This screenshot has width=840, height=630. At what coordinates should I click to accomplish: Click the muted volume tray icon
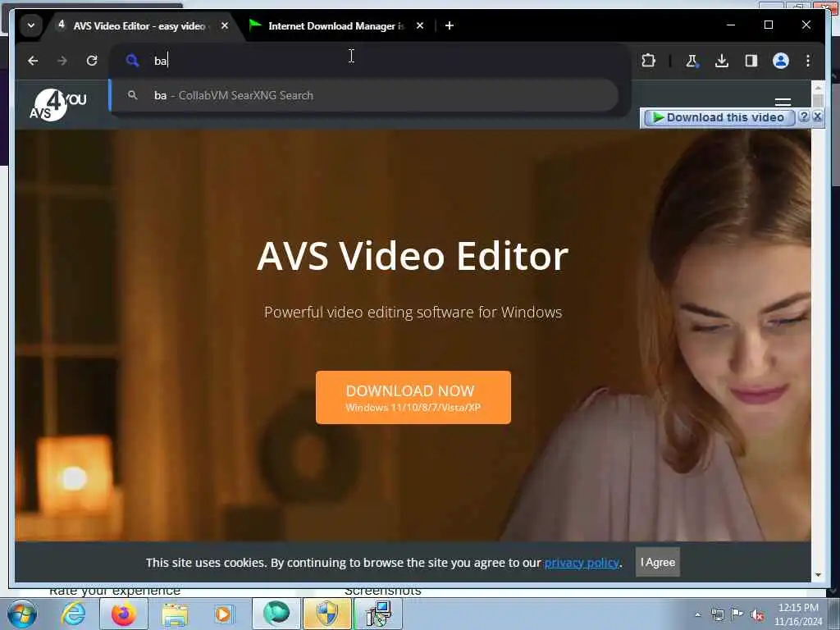[757, 615]
